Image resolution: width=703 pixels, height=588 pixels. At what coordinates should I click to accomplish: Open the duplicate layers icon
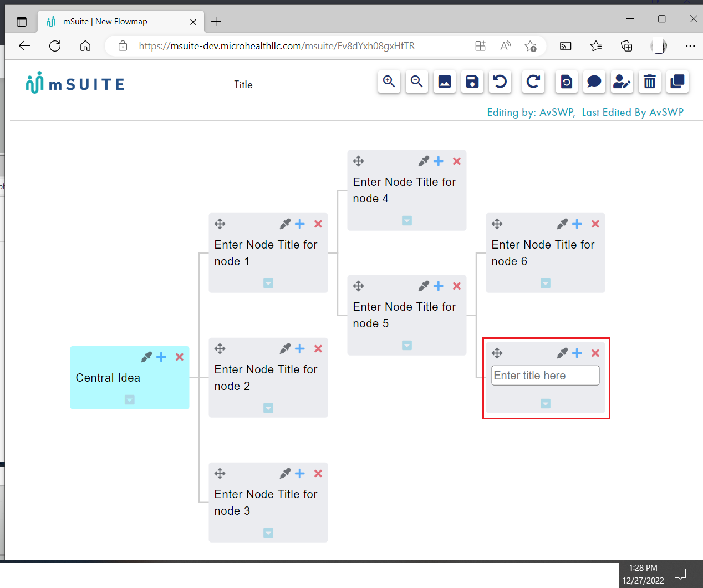pyautogui.click(x=677, y=82)
